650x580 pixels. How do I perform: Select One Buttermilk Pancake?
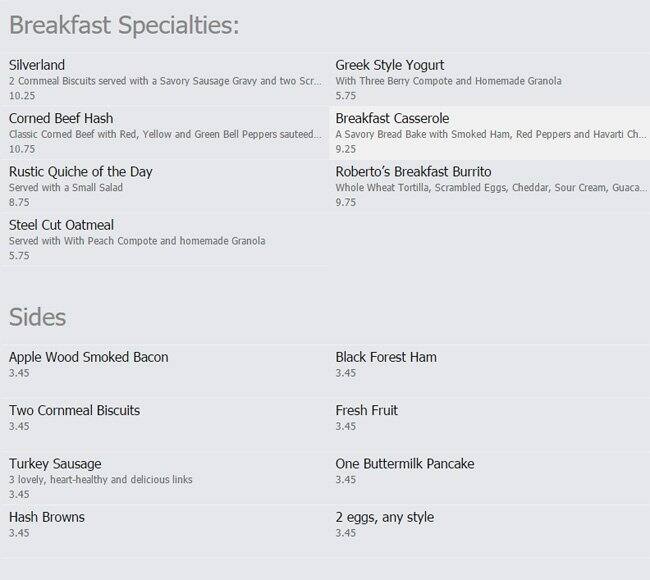(x=405, y=464)
